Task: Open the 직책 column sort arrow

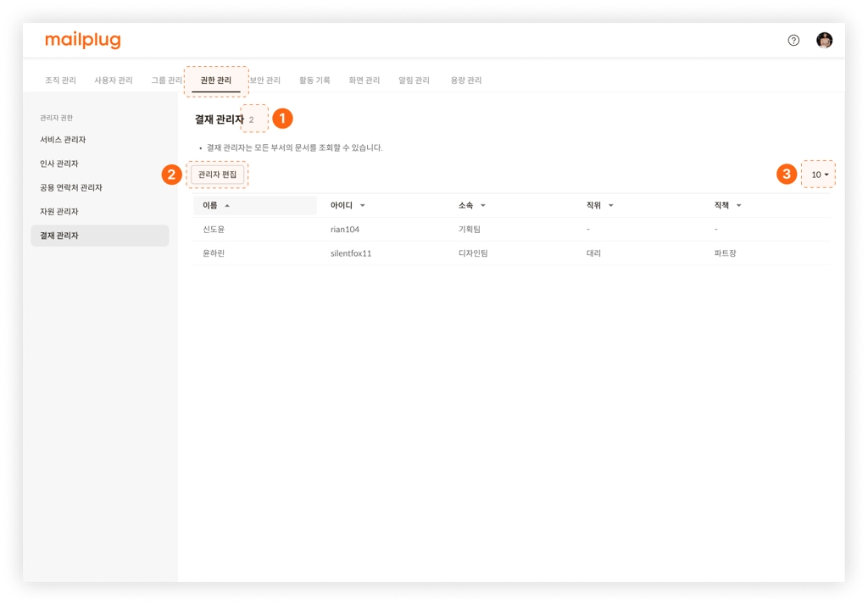Action: coord(738,206)
